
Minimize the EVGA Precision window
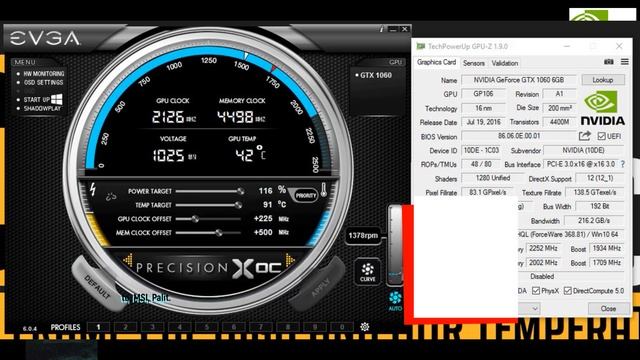coord(393,29)
